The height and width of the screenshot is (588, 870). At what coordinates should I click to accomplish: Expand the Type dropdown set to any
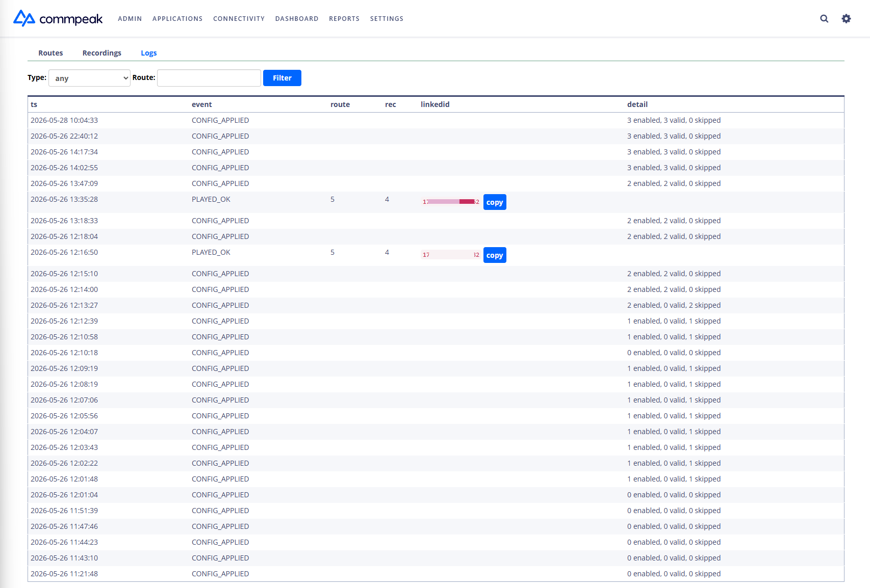[x=90, y=78]
